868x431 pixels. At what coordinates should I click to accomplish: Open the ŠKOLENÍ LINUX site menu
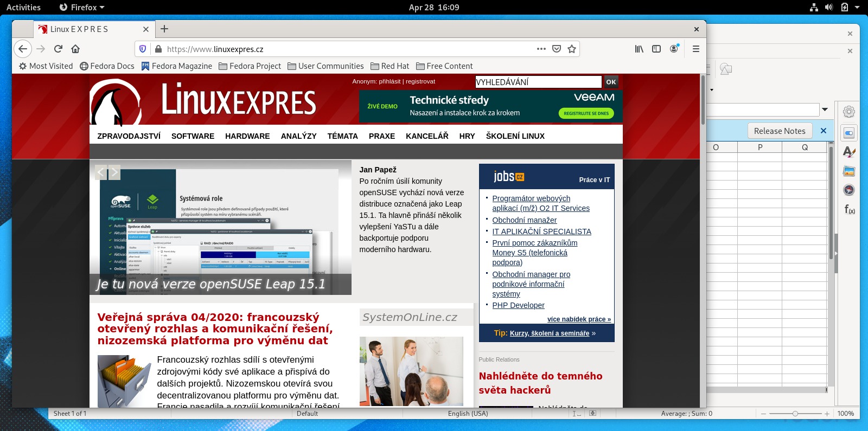click(515, 136)
